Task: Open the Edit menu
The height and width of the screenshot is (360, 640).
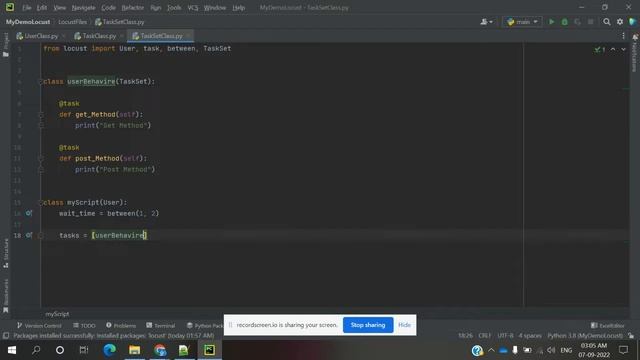Action: tap(42, 7)
